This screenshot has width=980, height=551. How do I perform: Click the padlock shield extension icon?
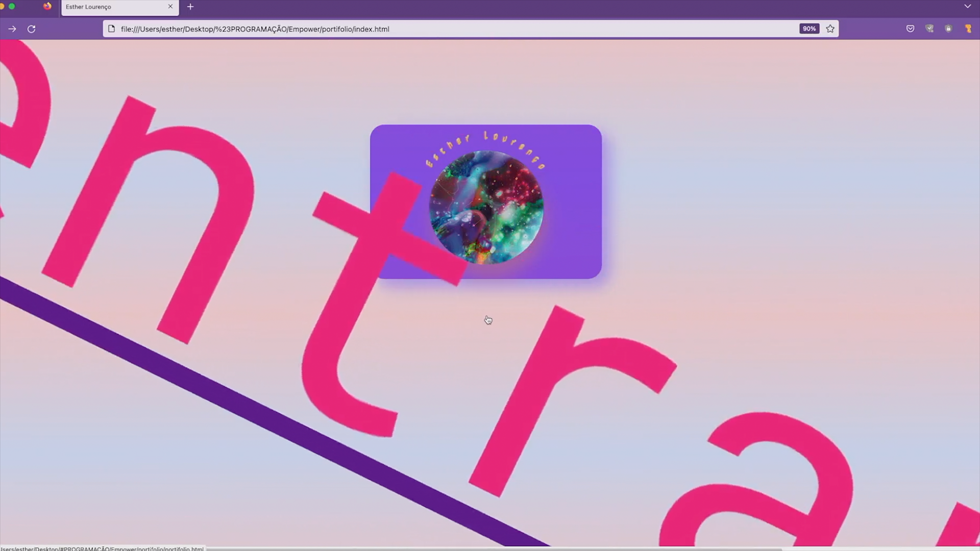tap(948, 29)
